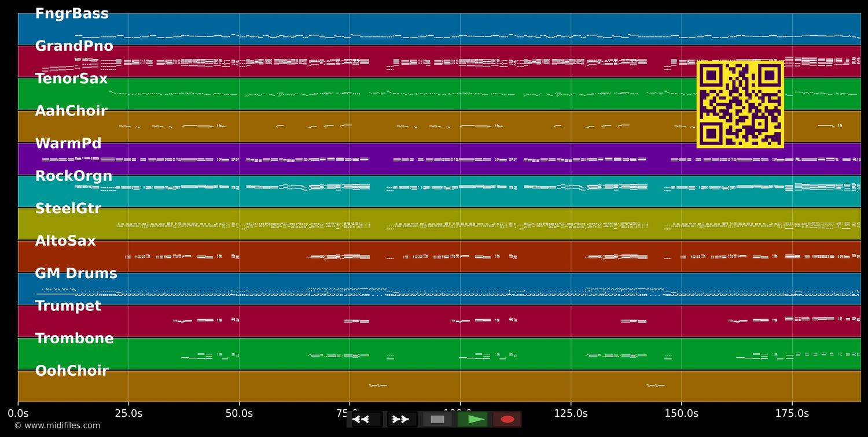Screen dimensions: 868x437
Task: Stop playback with the gray square button
Action: coord(437,419)
